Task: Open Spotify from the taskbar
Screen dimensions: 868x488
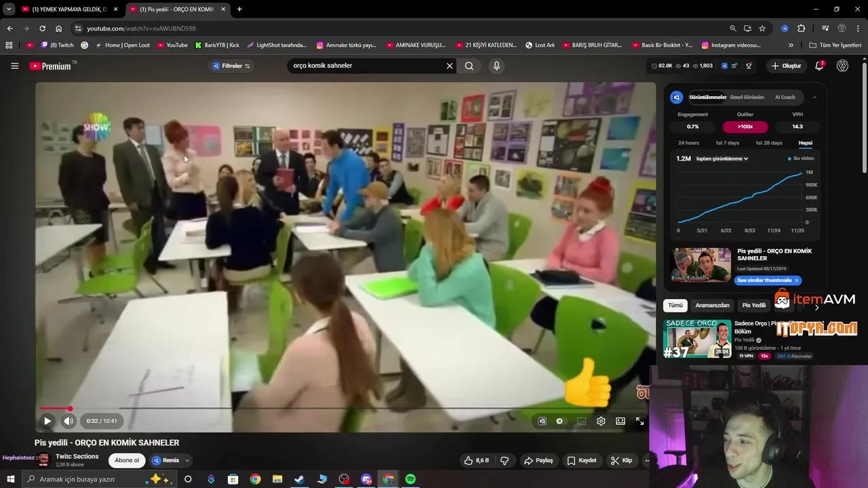Action: pyautogui.click(x=410, y=479)
